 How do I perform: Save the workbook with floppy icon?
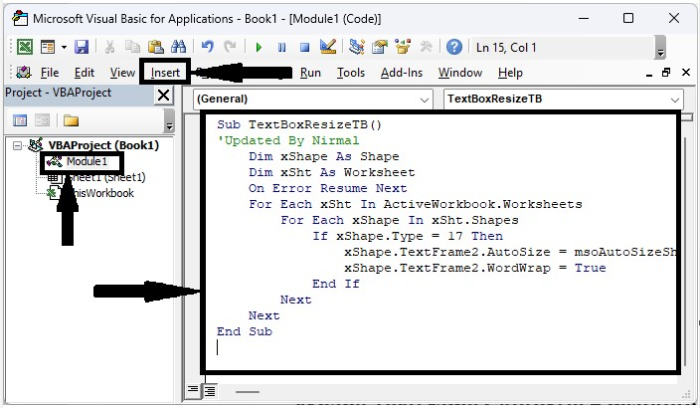pyautogui.click(x=81, y=46)
